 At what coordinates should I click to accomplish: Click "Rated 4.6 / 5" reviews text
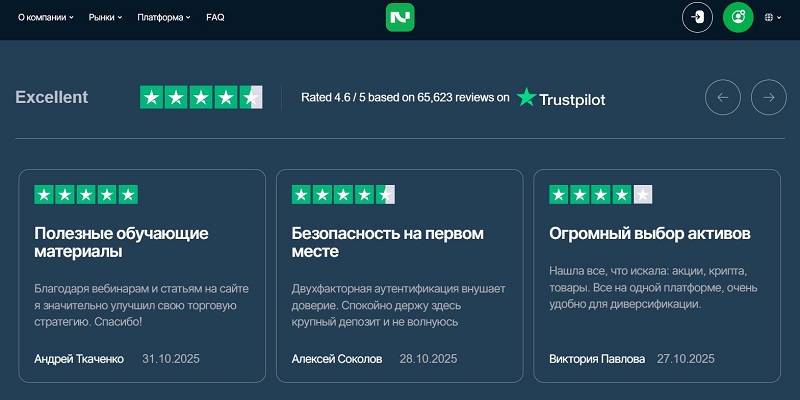[405, 98]
